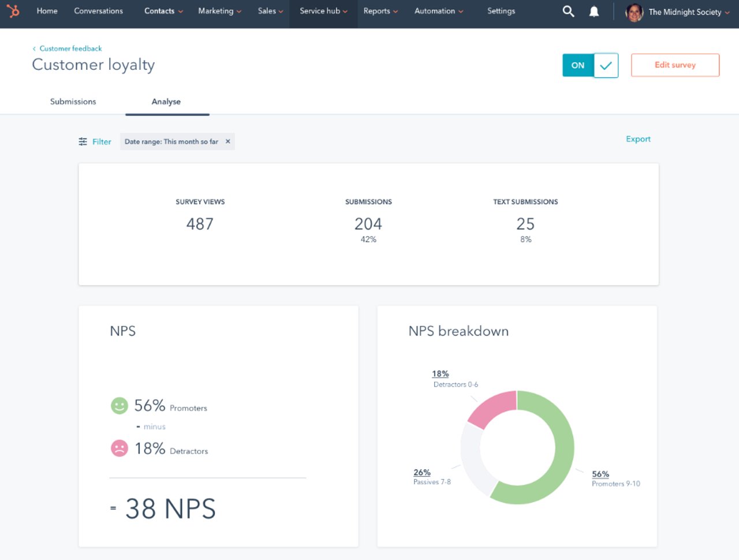Screen dimensions: 739x560
Task: Click the Edit survey button
Action: click(674, 65)
